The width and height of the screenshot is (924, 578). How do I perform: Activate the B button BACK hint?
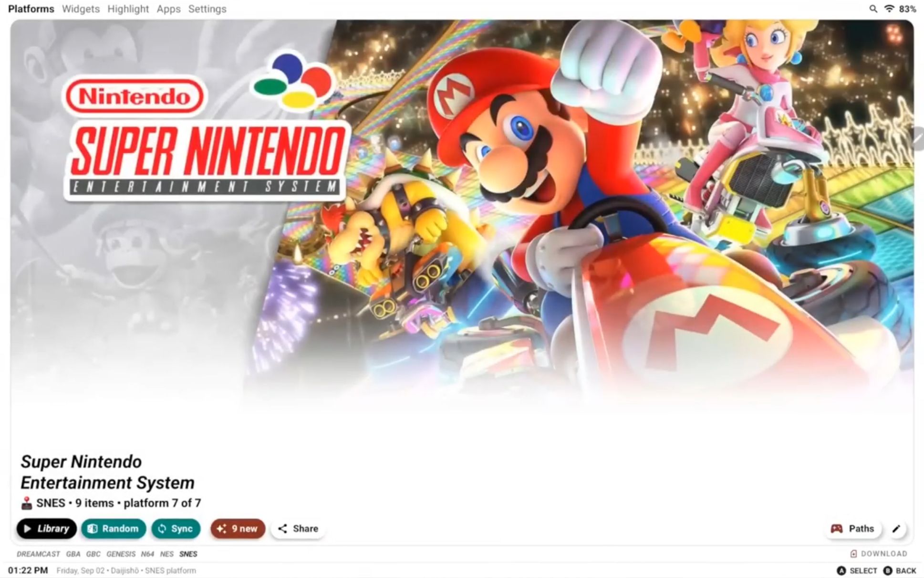pos(900,570)
